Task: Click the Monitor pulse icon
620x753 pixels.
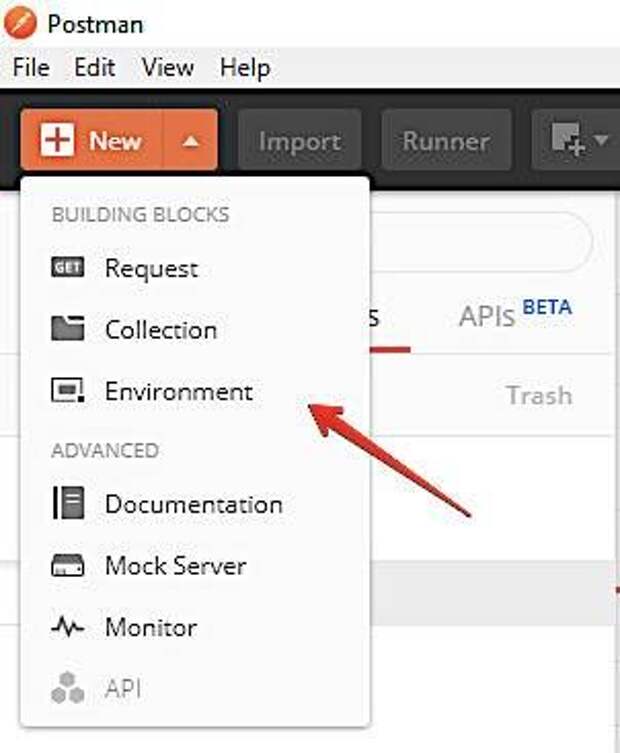Action: pyautogui.click(x=68, y=628)
